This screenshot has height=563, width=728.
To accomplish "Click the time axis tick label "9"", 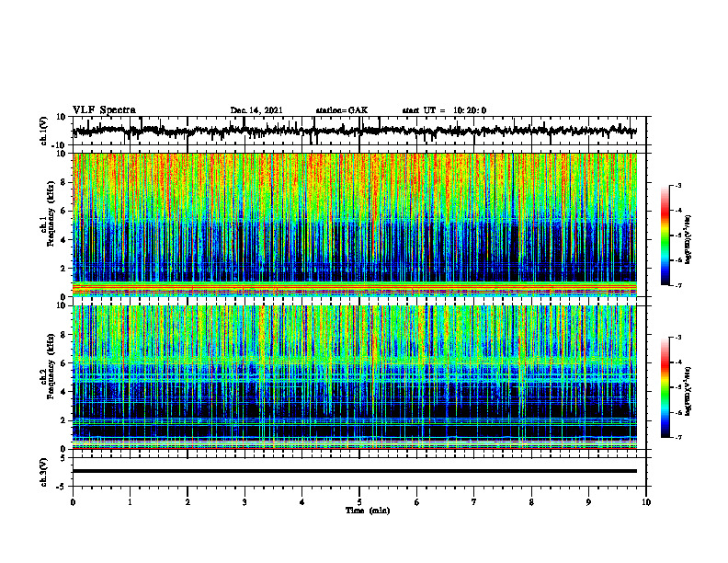I will coord(588,502).
